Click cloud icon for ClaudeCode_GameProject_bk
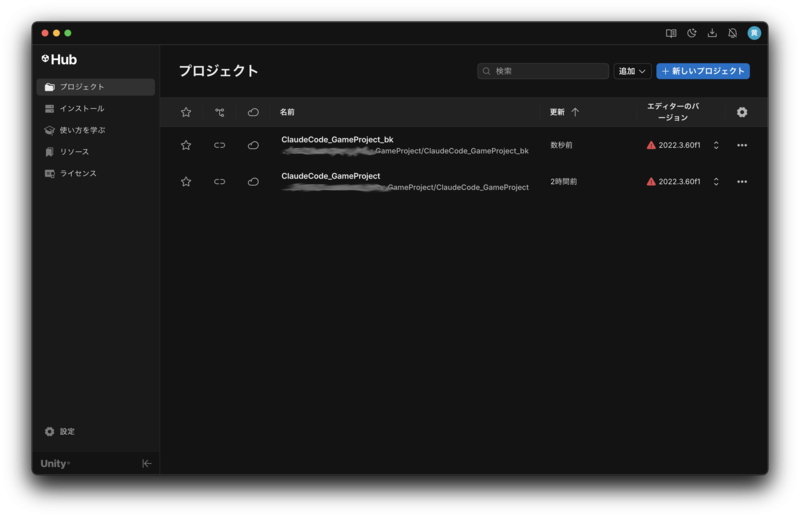Viewport: 800px width, 517px height. click(x=253, y=145)
